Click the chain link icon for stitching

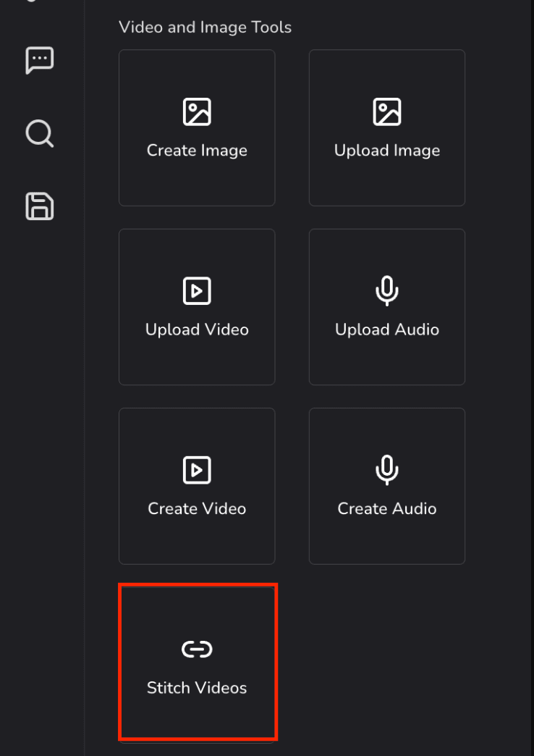pyautogui.click(x=197, y=650)
